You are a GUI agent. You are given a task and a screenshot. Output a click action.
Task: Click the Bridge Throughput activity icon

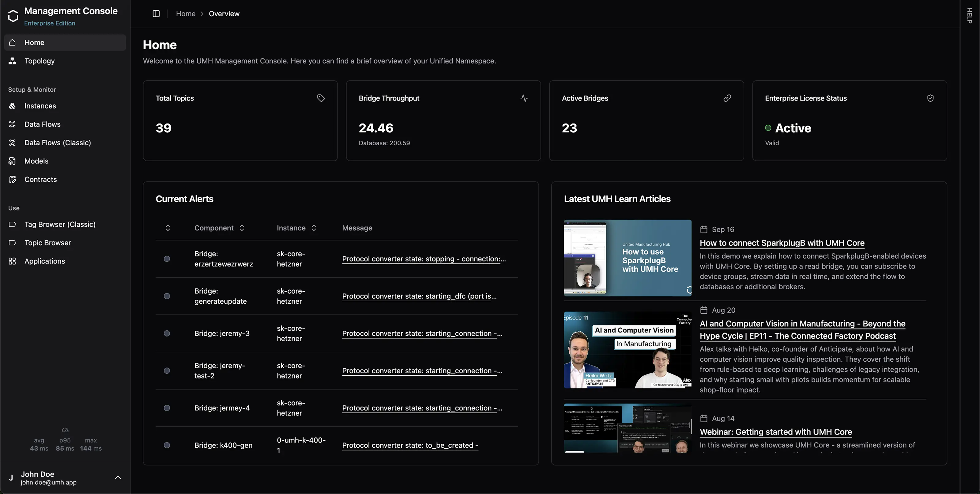(524, 98)
